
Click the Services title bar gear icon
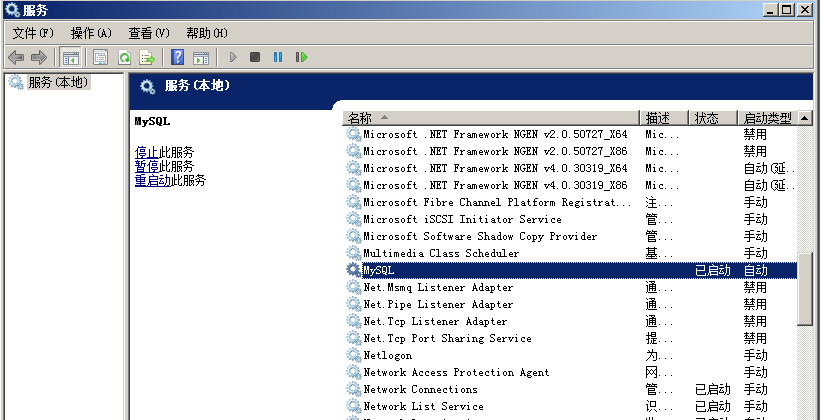(12, 9)
